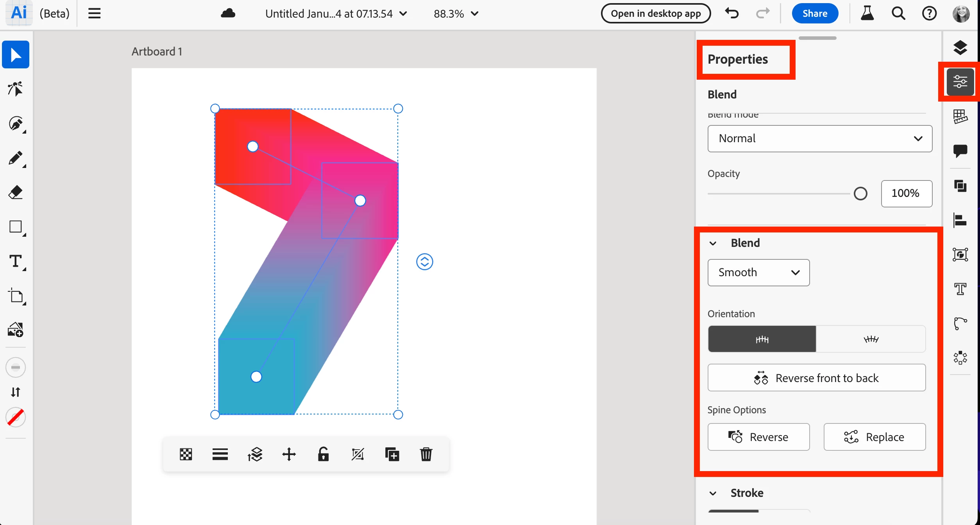This screenshot has height=525, width=980.
Task: Open the Smooth blend type dropdown
Action: coord(758,273)
